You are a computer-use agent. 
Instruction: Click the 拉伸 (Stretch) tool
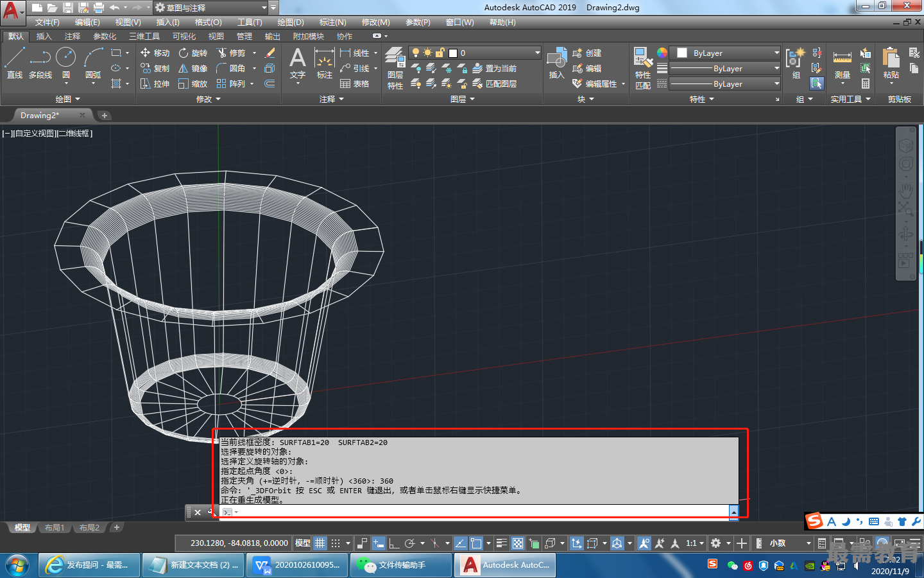point(155,83)
